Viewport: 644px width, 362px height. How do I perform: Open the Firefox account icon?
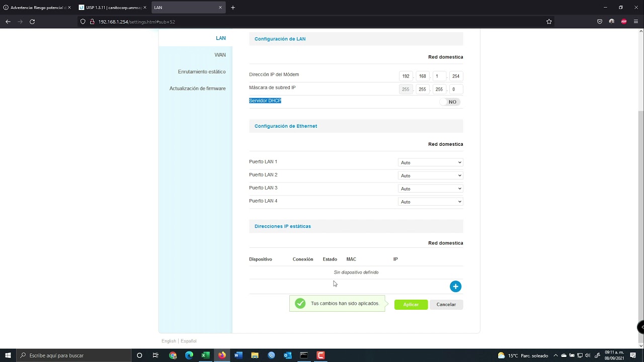(x=612, y=22)
